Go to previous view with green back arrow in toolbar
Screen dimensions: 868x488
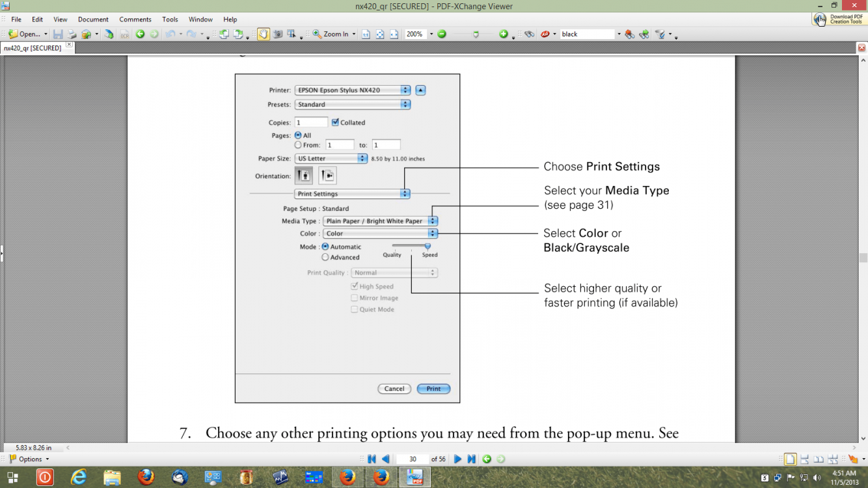pyautogui.click(x=140, y=34)
